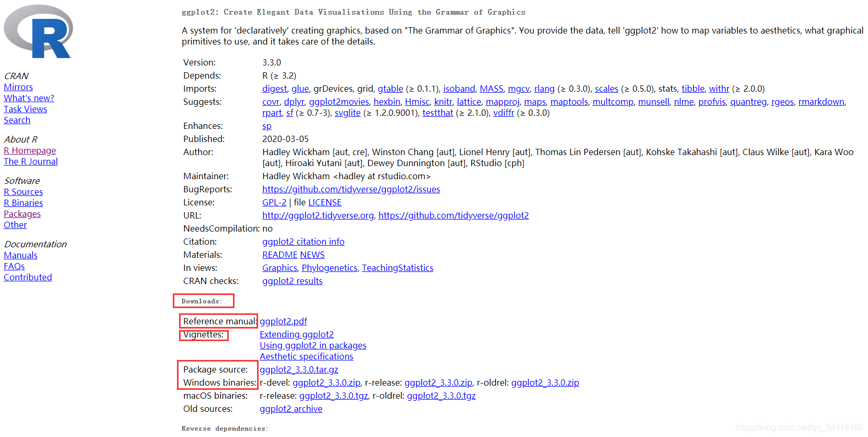Open the Search link in sidebar
The width and height of the screenshot is (868, 437).
coord(17,120)
